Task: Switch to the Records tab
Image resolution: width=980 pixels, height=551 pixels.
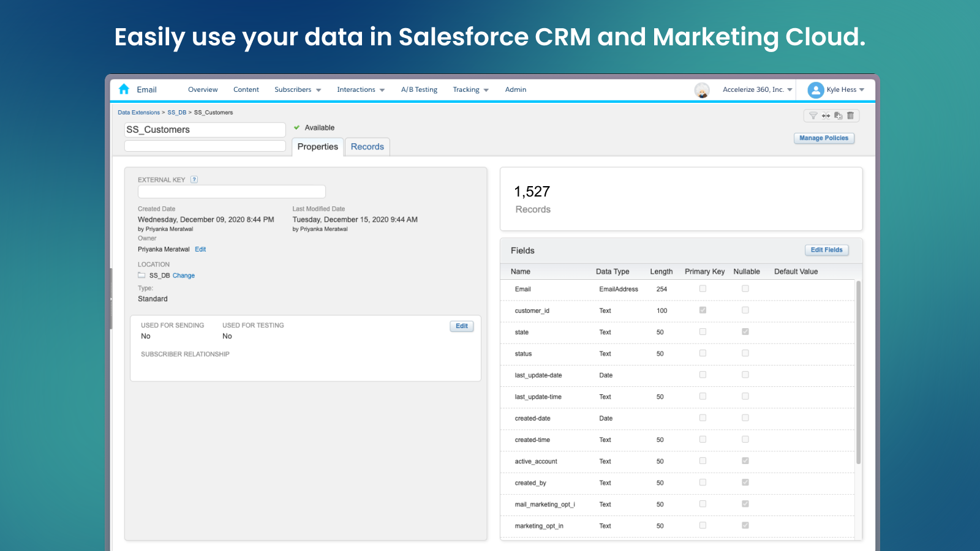Action: [367, 146]
